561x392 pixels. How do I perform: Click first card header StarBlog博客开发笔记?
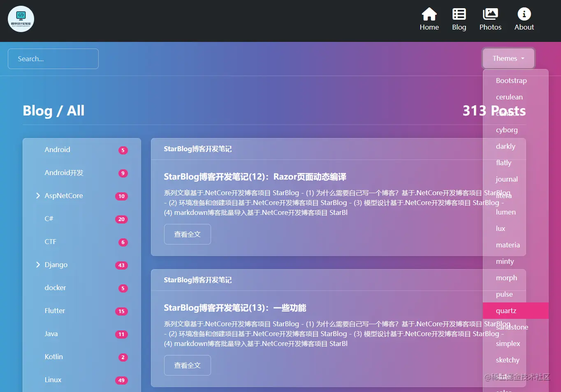(x=197, y=149)
